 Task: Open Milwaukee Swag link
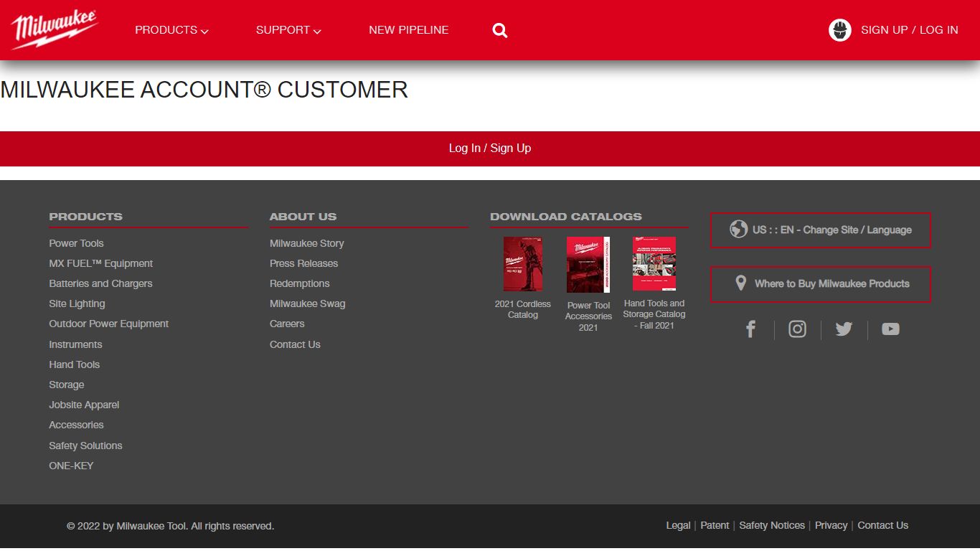click(308, 303)
